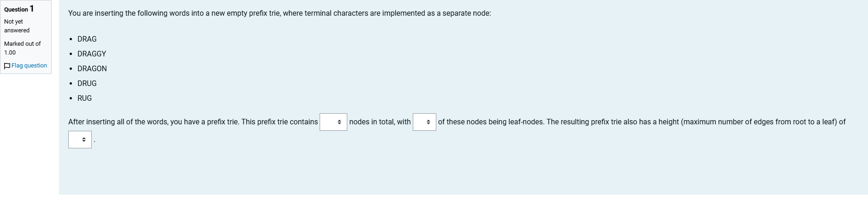Image resolution: width=868 pixels, height=202 pixels.
Task: Open the trie height dropdown
Action: pos(80,140)
